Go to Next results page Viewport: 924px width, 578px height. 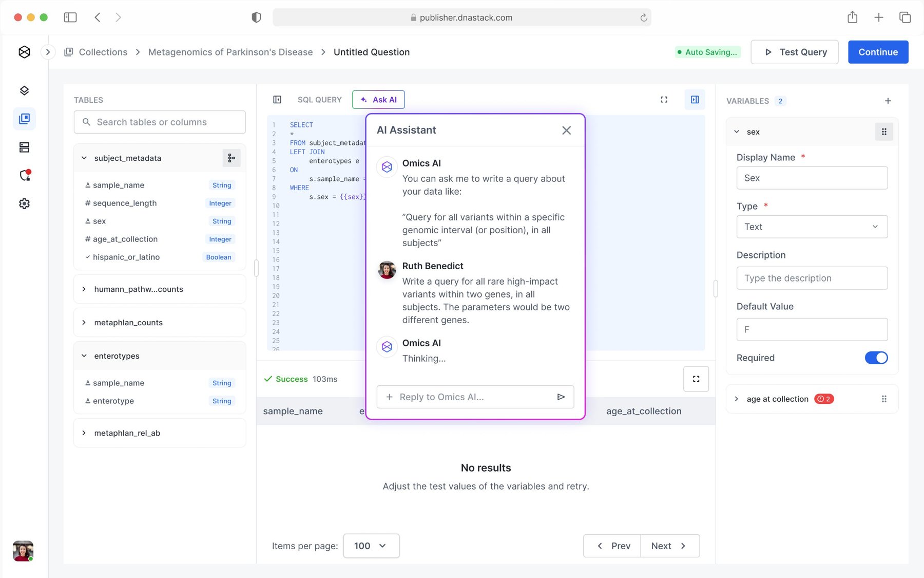[670, 546]
